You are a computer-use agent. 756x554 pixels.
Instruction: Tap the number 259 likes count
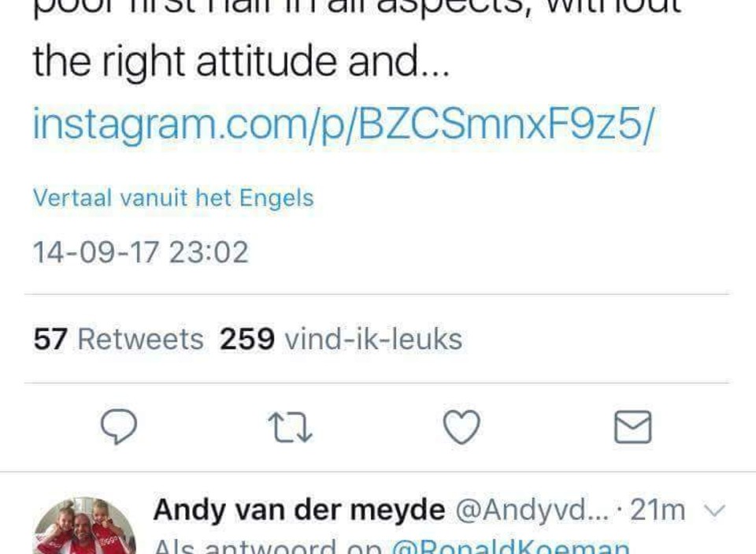click(246, 339)
